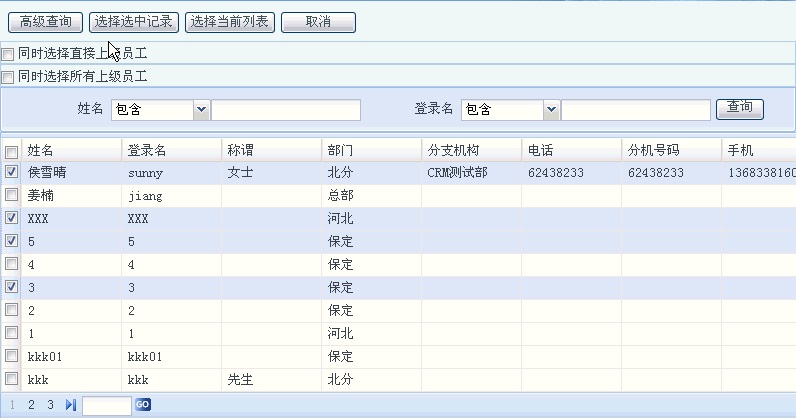Click the last page arrow icon
The image size is (796, 418).
(x=70, y=405)
